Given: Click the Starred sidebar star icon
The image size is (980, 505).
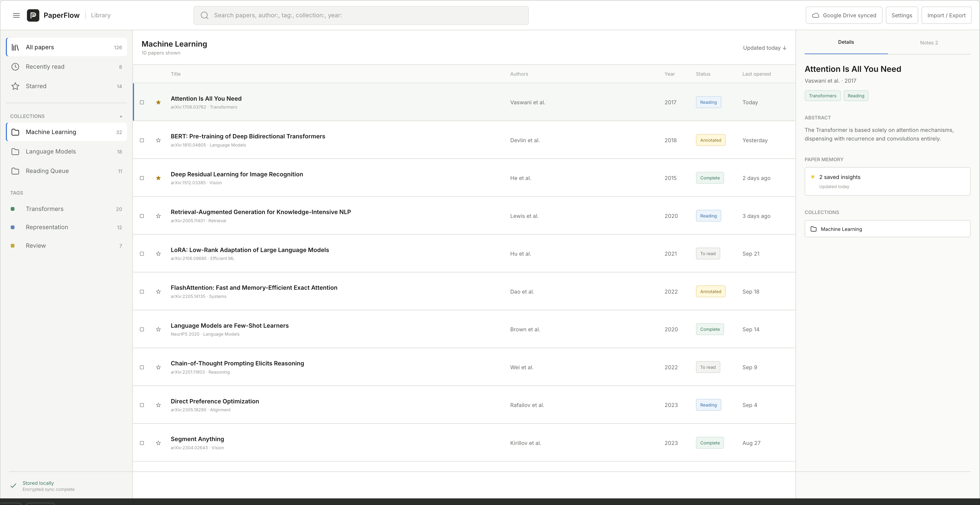Looking at the screenshot, I should point(15,86).
